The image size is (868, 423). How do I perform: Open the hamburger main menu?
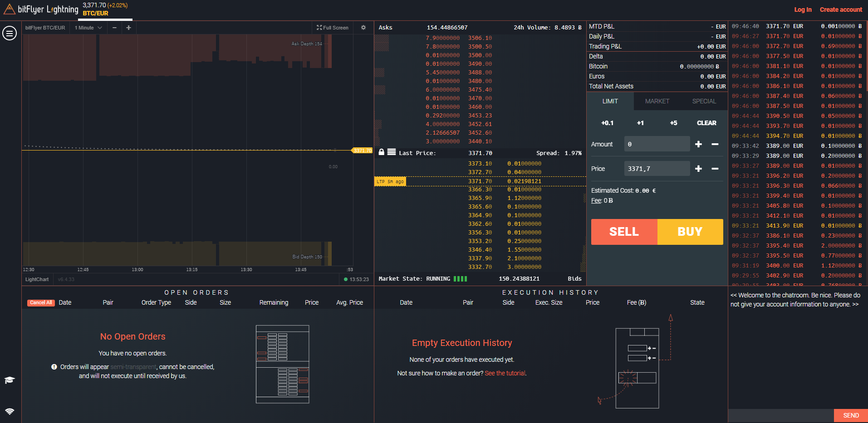coord(10,33)
